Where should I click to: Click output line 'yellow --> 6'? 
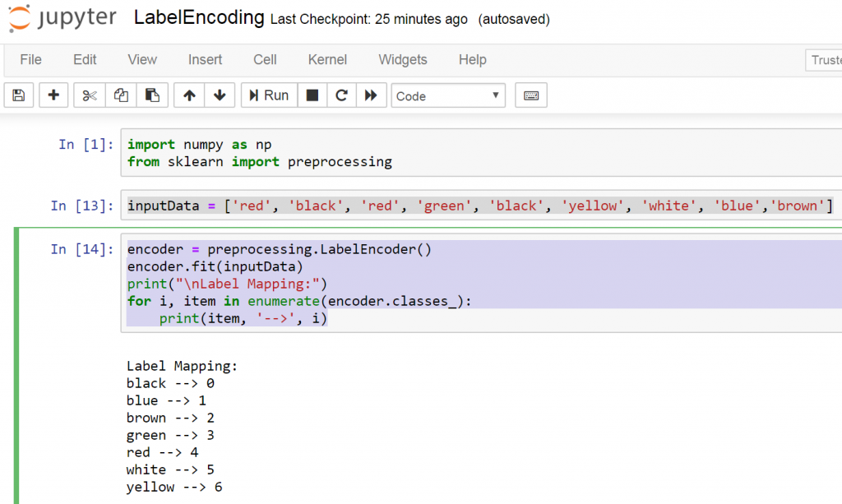tap(174, 487)
